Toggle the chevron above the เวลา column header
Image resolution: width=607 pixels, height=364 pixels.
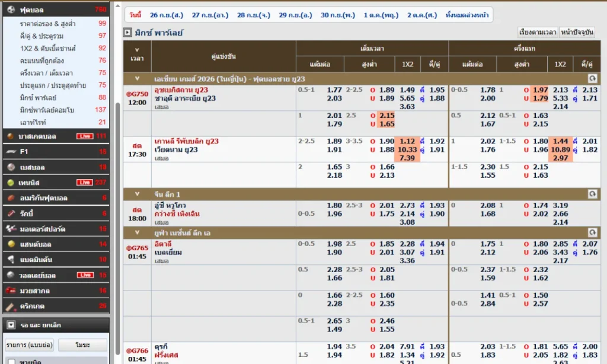(x=137, y=50)
